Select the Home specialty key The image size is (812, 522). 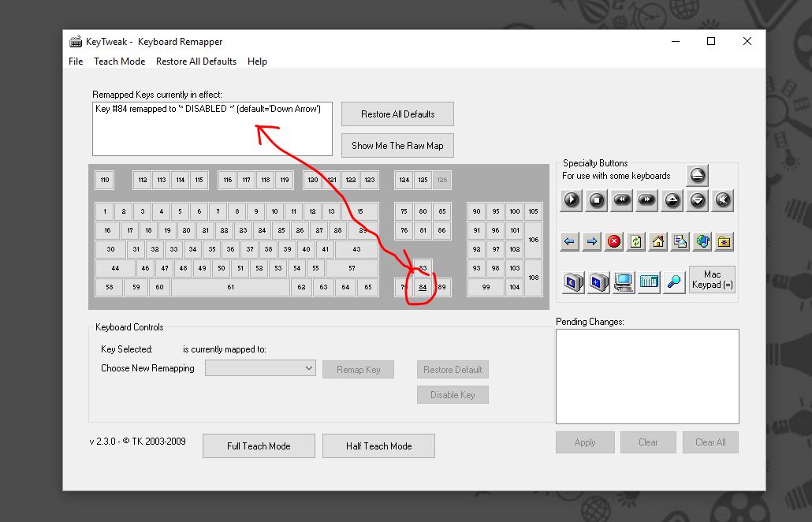[x=657, y=241]
